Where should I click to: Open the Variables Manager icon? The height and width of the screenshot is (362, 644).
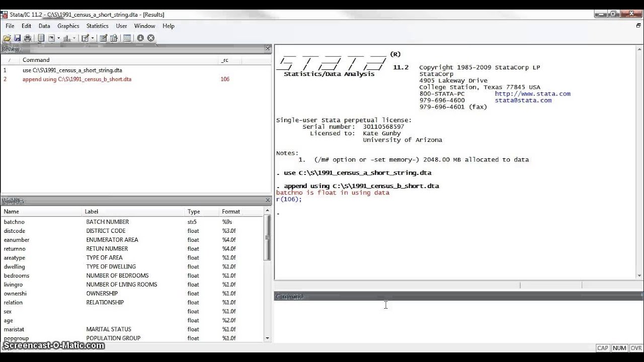pyautogui.click(x=127, y=38)
